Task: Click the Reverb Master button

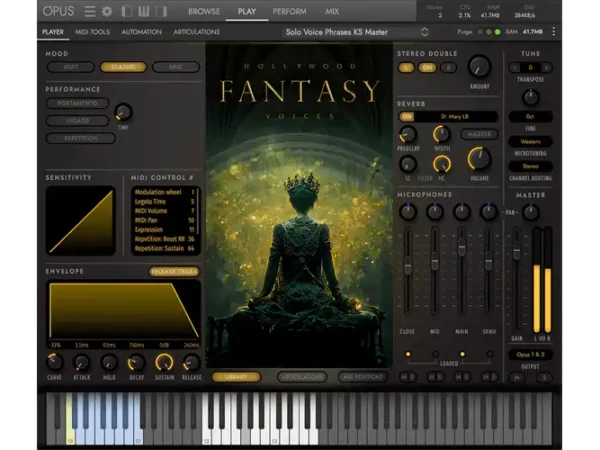Action: pyautogui.click(x=479, y=134)
